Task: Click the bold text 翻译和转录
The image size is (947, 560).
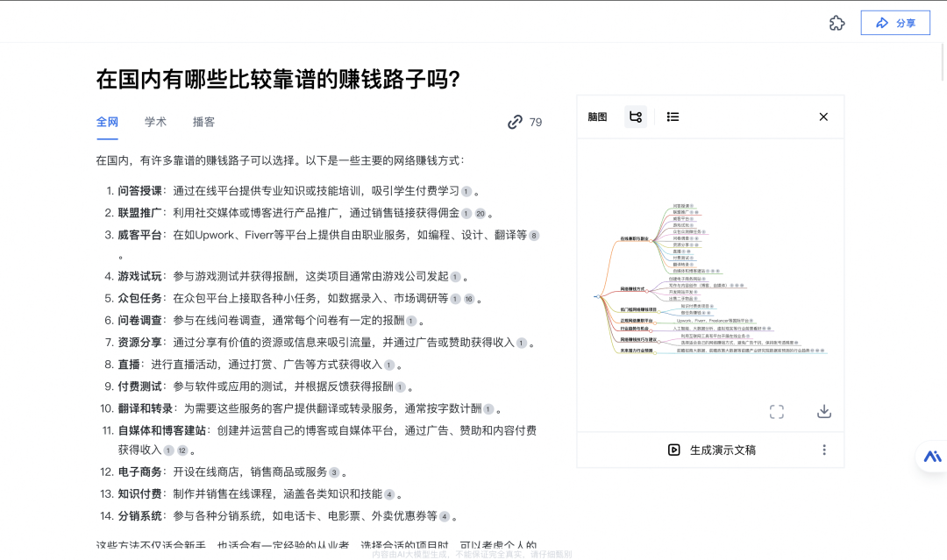Action: pos(145,408)
